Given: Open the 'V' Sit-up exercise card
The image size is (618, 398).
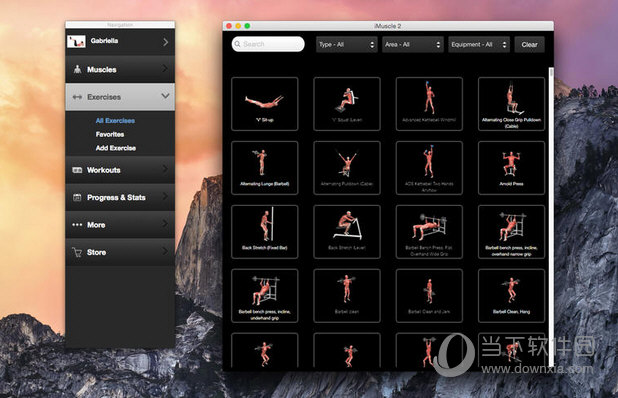Looking at the screenshot, I should tap(264, 104).
